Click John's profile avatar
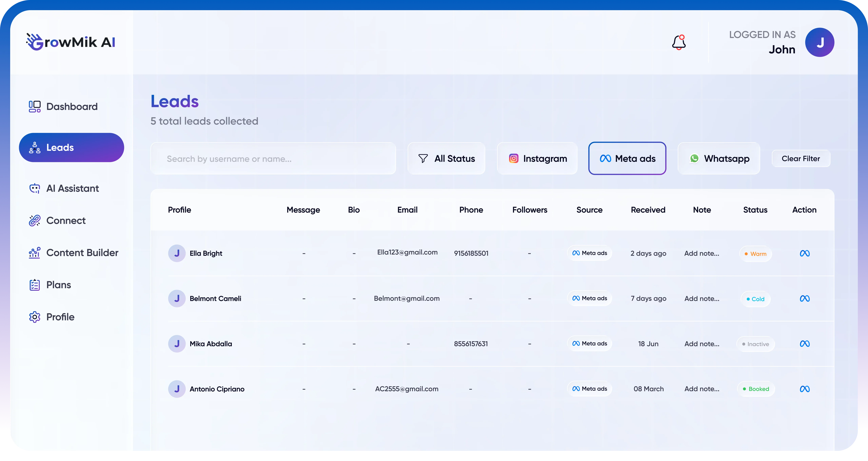Screen dimensions: 868x461 (x=820, y=43)
